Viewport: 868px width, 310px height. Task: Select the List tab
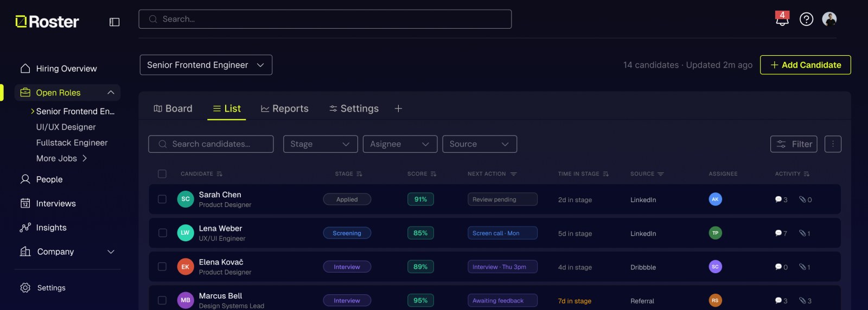(227, 108)
